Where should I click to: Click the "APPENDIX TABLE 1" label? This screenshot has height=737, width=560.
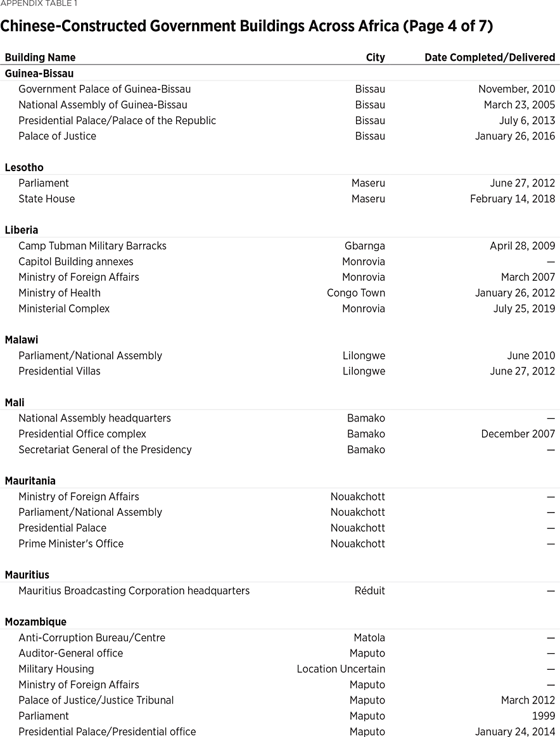(x=38, y=4)
